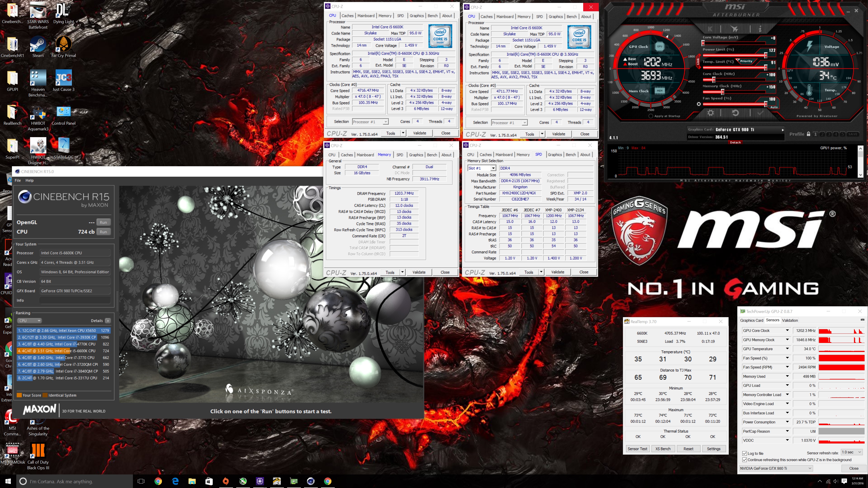
Task: Open NVIDIA GeForce GTX 980 Ti selector in GPU-Z
Action: 776,468
